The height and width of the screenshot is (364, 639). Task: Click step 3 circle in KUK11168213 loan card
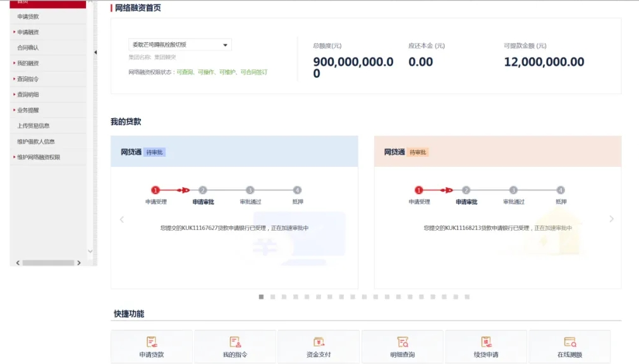[x=513, y=190]
